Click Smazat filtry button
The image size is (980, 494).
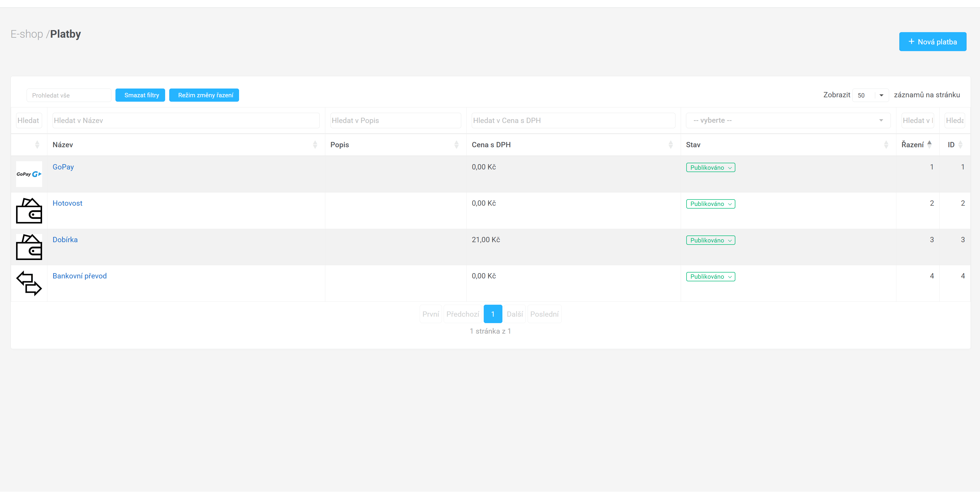coord(140,95)
